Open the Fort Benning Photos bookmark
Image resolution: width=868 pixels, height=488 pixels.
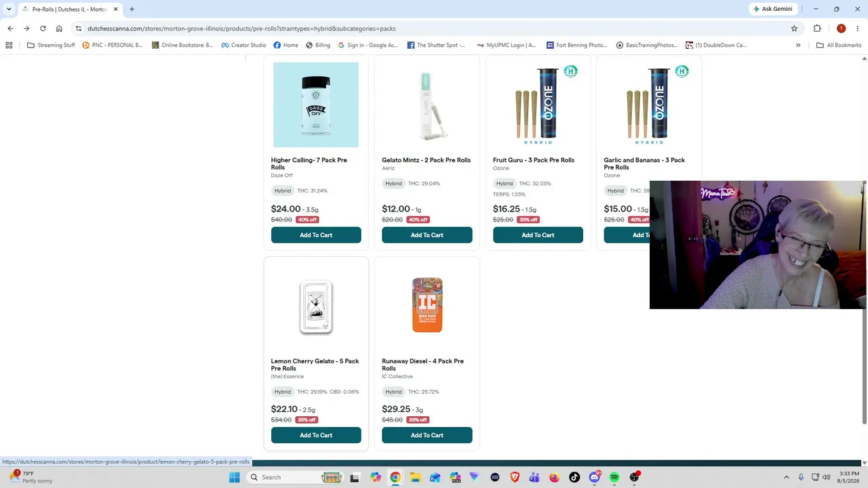pyautogui.click(x=576, y=45)
